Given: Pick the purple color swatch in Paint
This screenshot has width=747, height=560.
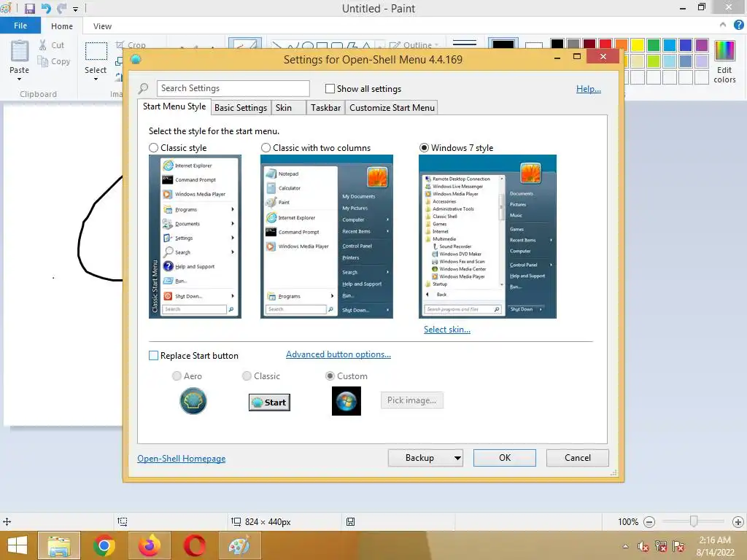Looking at the screenshot, I should (x=702, y=45).
